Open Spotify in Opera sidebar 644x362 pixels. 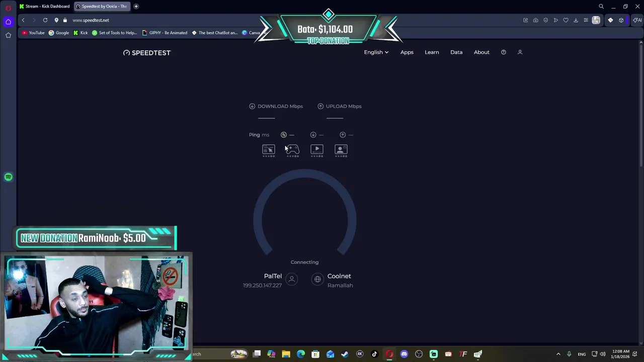tap(8, 177)
